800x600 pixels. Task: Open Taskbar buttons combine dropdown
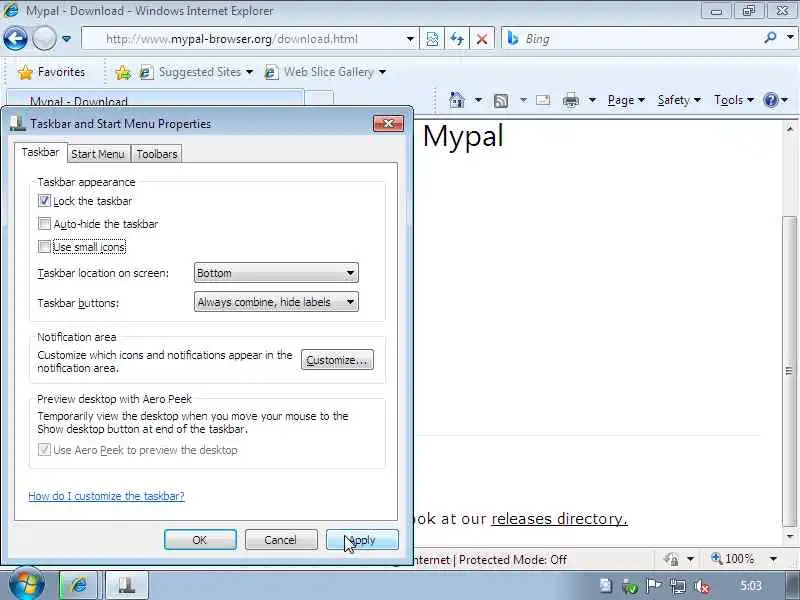pyautogui.click(x=276, y=302)
